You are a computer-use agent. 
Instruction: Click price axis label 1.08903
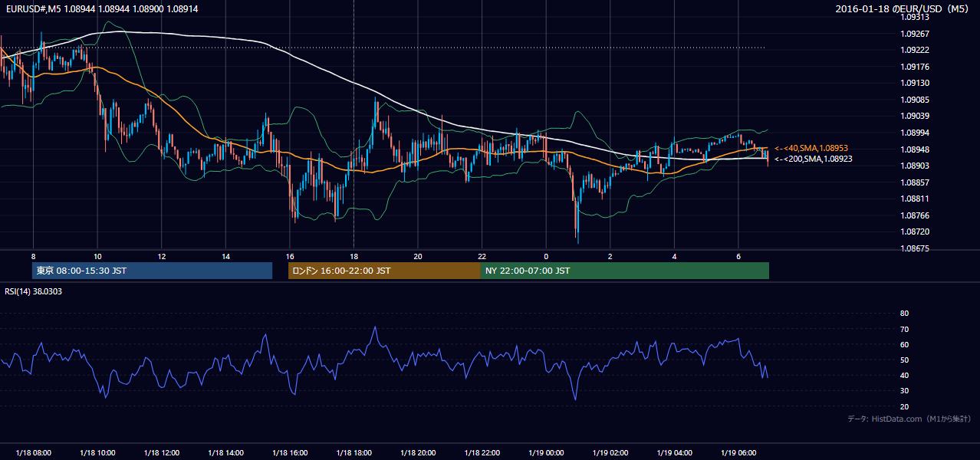click(914, 166)
